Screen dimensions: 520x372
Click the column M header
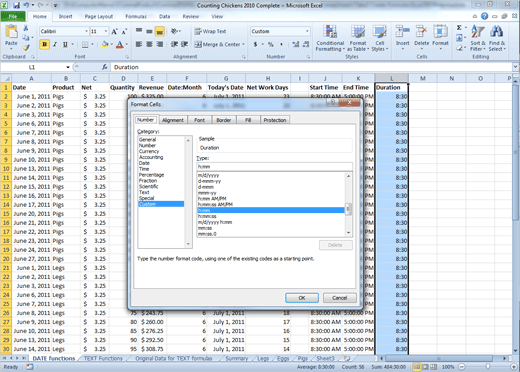[x=423, y=78]
